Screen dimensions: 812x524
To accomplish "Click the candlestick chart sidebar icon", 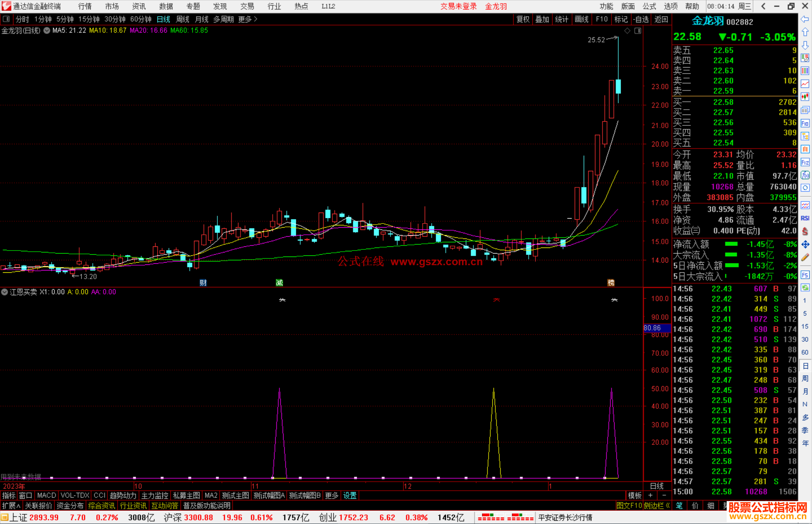I will [x=805, y=97].
